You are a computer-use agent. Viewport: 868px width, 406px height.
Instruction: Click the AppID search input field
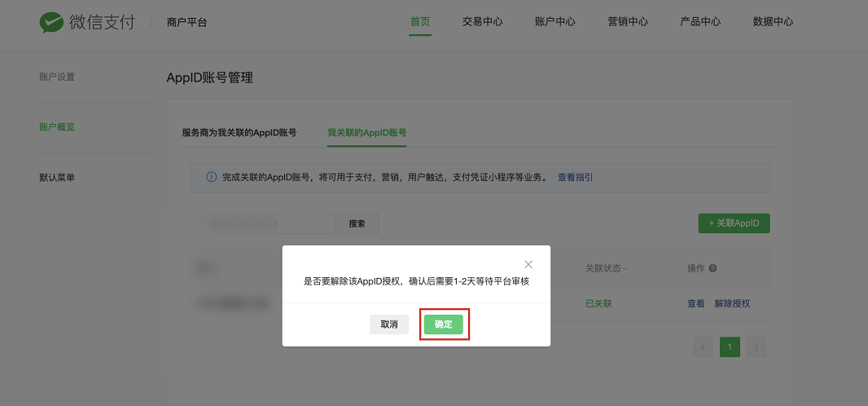point(263,223)
